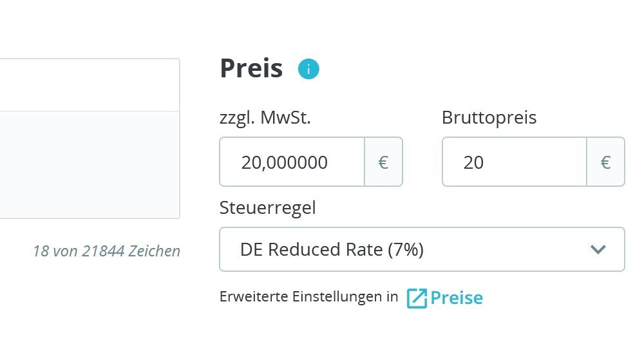Click the white top strip of the editor
The width and height of the screenshot is (644, 362).
pos(90,85)
